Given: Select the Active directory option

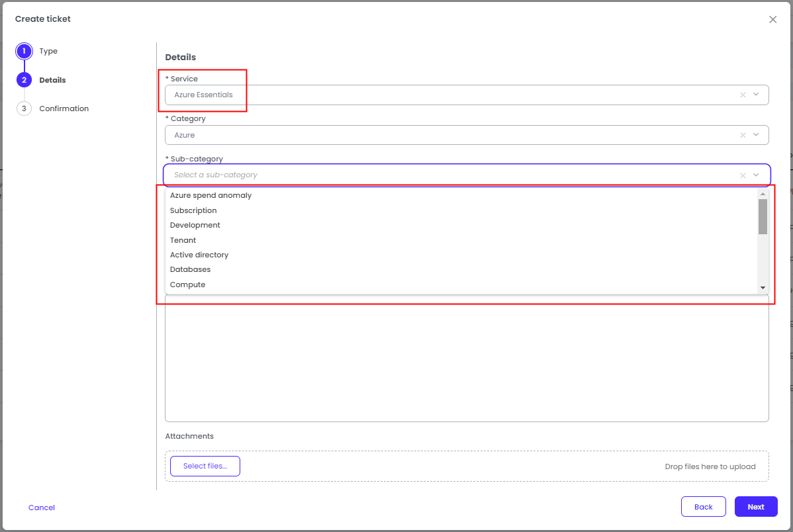Looking at the screenshot, I should click(x=199, y=255).
